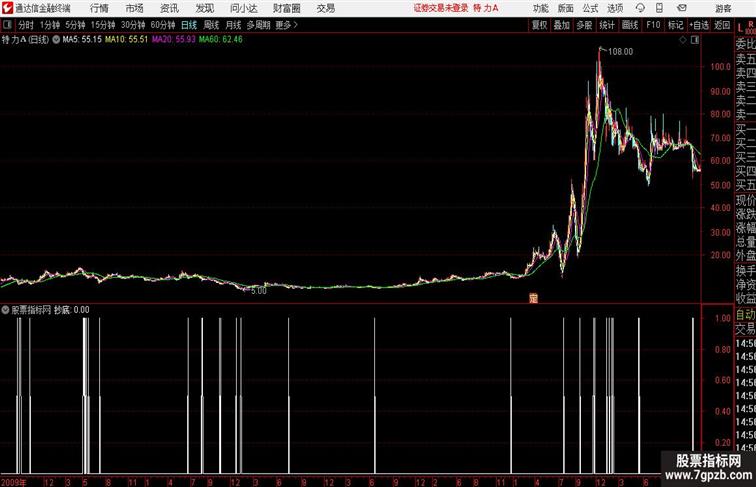Switch to the 60分钟 period tab

(x=163, y=25)
